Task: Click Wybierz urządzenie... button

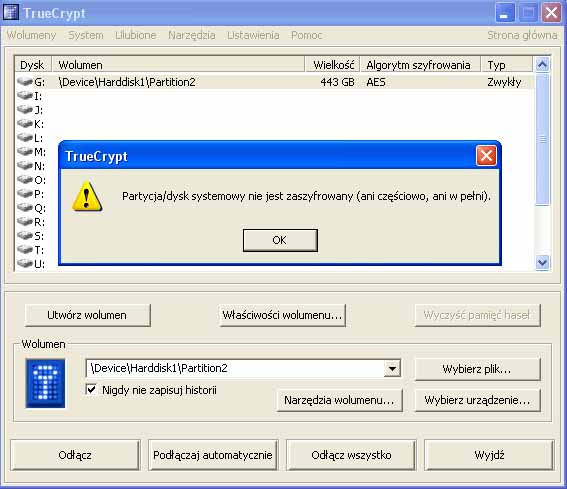Action: coord(477,400)
